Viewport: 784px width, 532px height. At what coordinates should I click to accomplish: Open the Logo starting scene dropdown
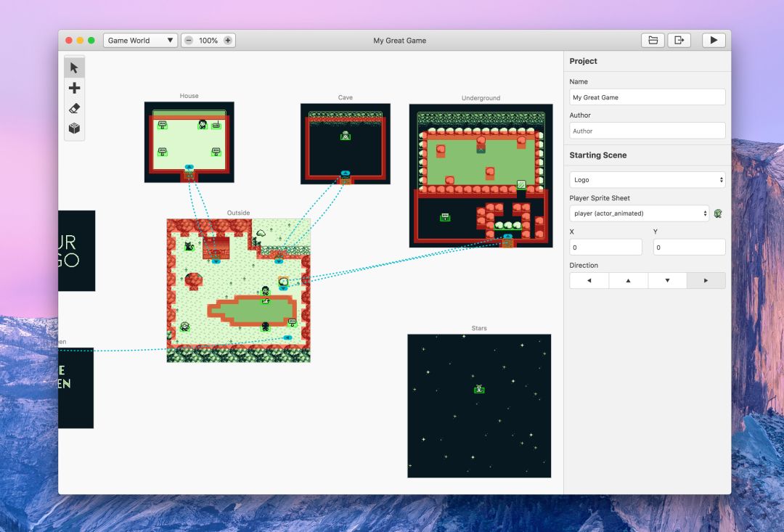click(x=647, y=180)
